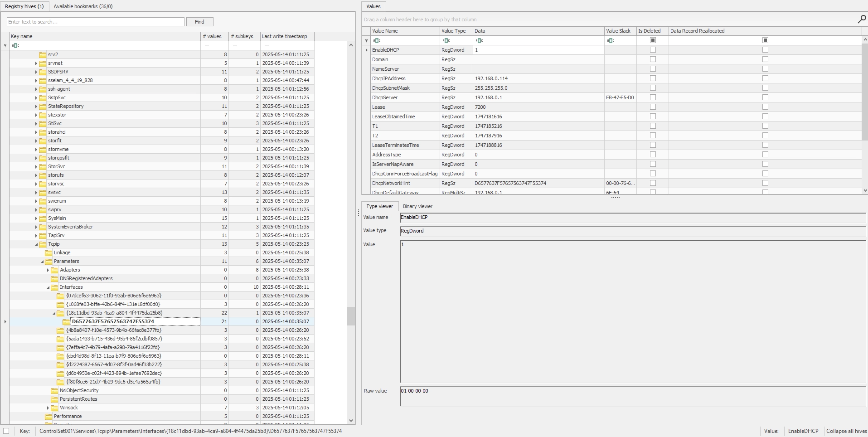Check the box left of the Key status label
This screenshot has width=868, height=437.
point(6,431)
